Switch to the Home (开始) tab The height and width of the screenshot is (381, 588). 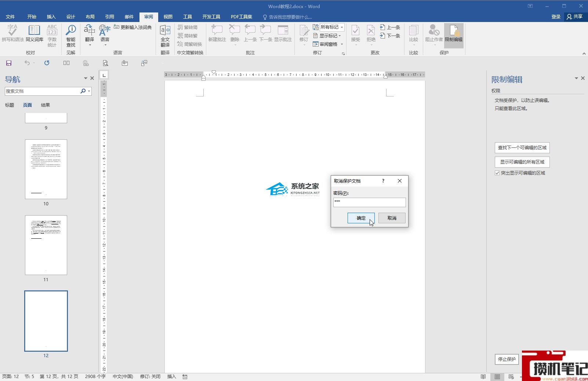(32, 17)
